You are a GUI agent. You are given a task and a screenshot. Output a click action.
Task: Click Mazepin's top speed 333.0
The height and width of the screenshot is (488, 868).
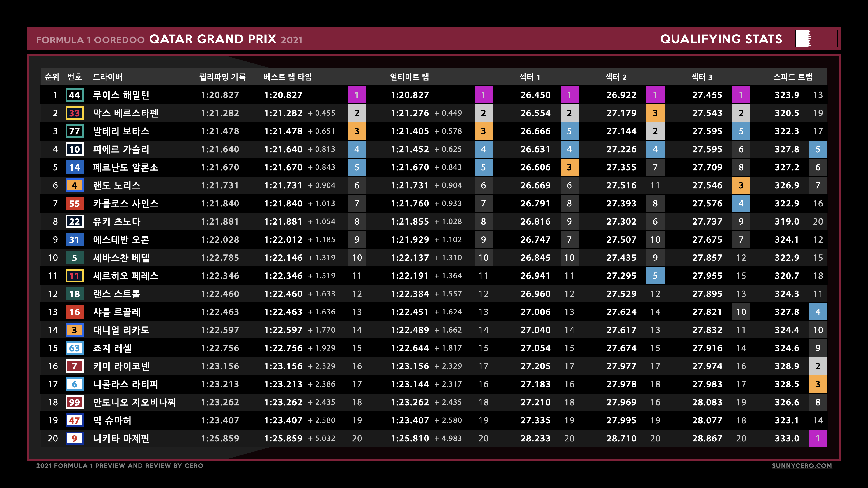click(787, 439)
